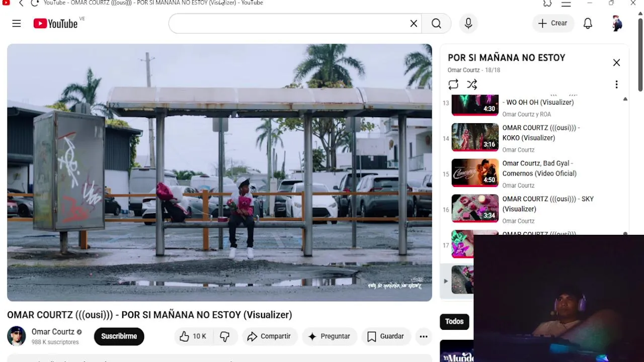Viewport: 644px width, 362px height.
Task: Clear the search box with the X
Action: (x=414, y=24)
